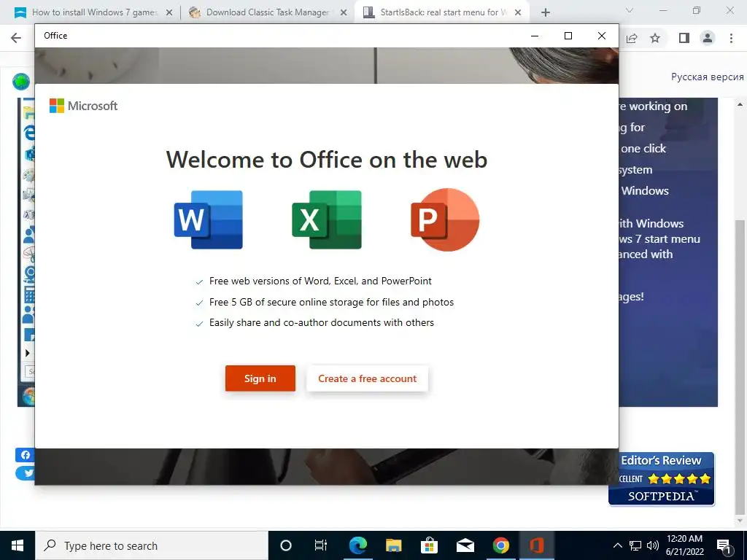Open the Chrome profile avatar
The height and width of the screenshot is (560, 747).
708,38
